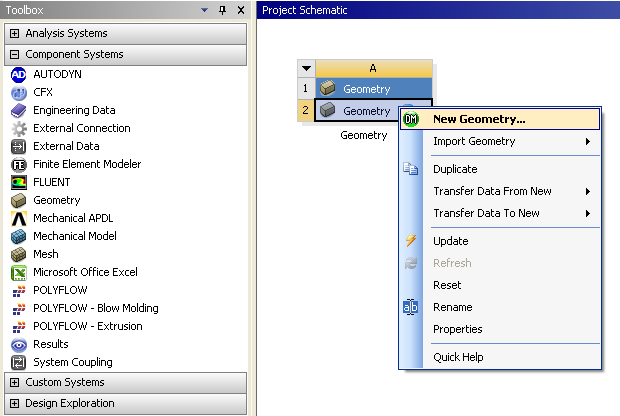Expand the Analysis Systems section

pyautogui.click(x=14, y=33)
